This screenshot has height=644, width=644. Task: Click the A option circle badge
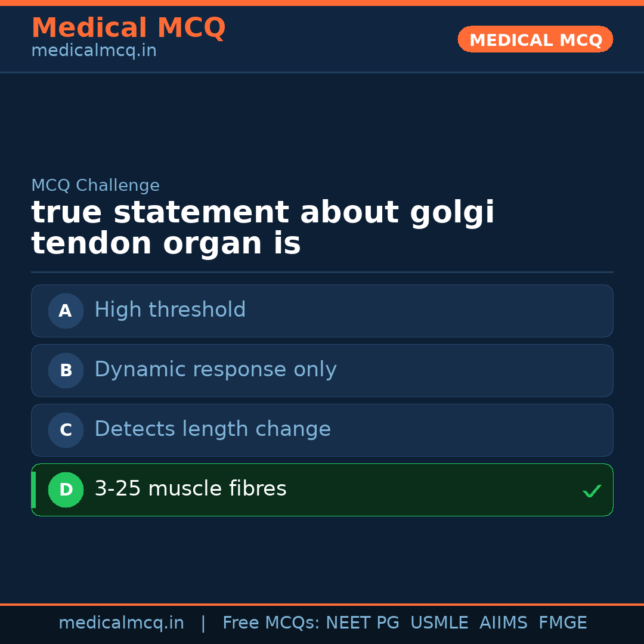click(x=66, y=311)
